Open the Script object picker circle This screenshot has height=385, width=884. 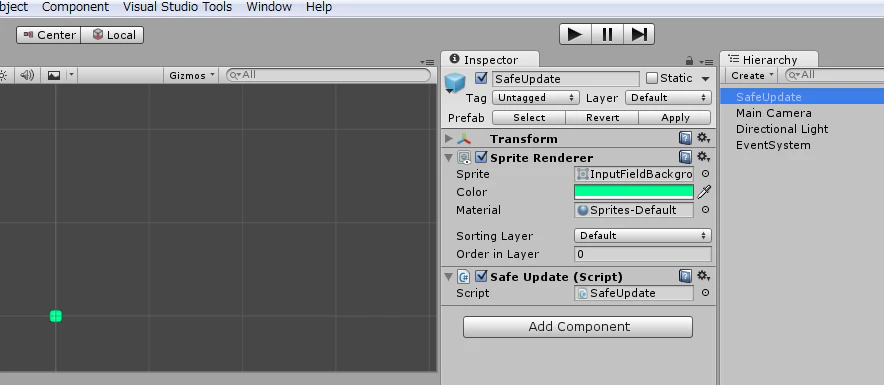tap(705, 293)
